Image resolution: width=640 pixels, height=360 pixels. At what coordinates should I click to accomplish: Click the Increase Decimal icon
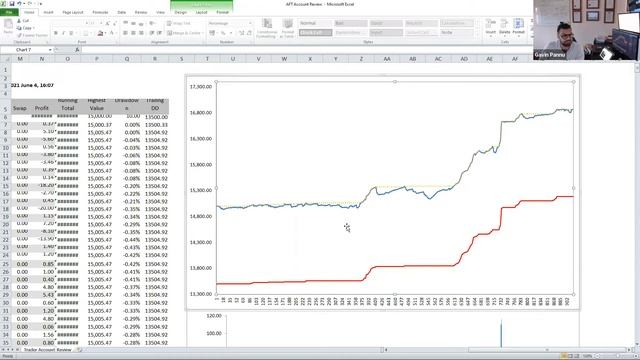pos(241,33)
